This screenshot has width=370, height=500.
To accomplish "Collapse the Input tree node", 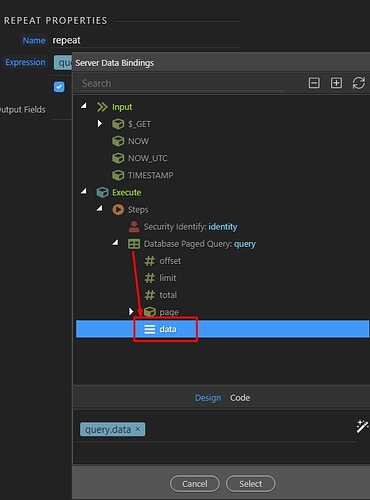I will [x=84, y=106].
